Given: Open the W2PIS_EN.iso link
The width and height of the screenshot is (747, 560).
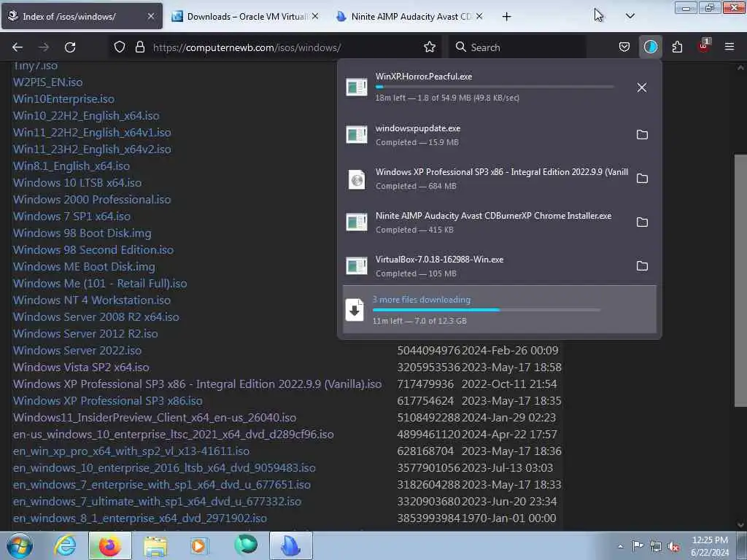Looking at the screenshot, I should pos(47,82).
